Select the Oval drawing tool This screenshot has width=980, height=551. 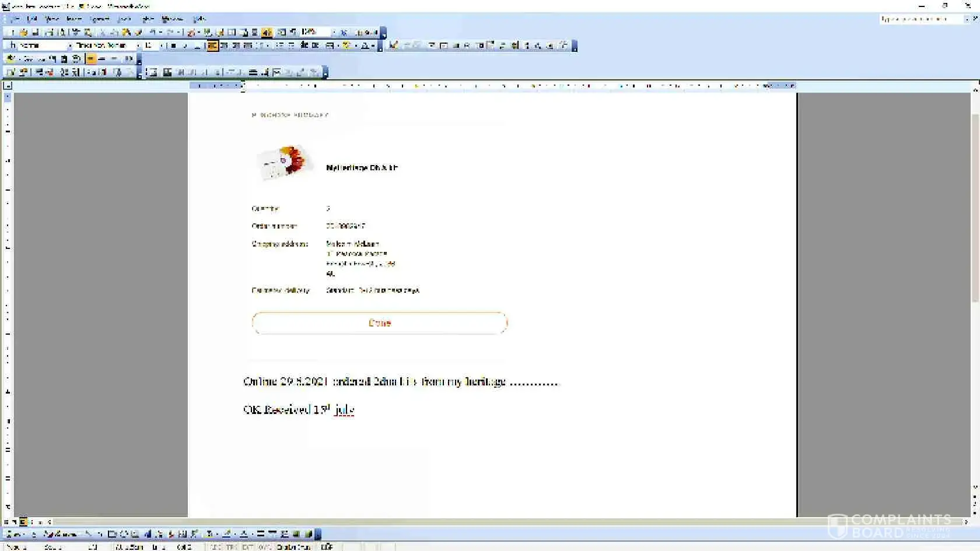click(124, 534)
